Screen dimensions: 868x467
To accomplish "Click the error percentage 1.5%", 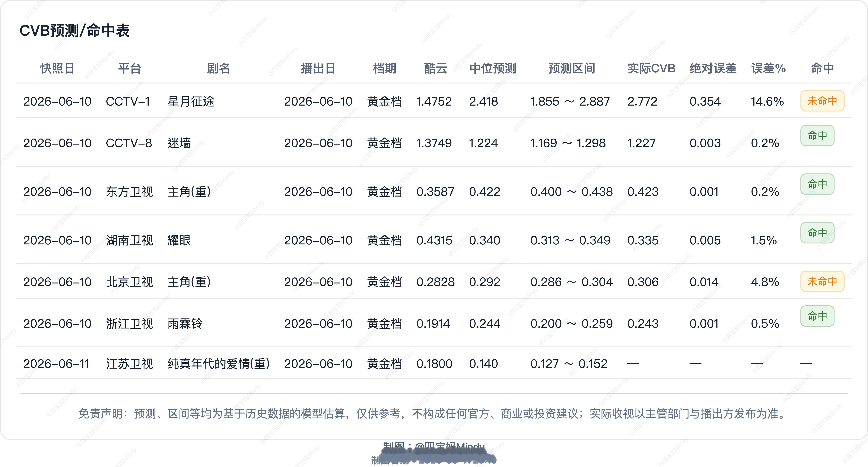I will click(763, 240).
